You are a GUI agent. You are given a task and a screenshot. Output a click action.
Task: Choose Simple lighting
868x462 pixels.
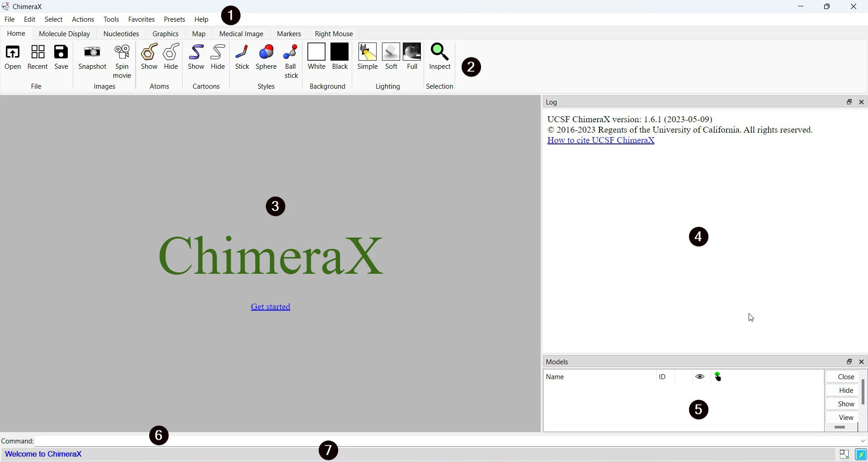tap(368, 57)
